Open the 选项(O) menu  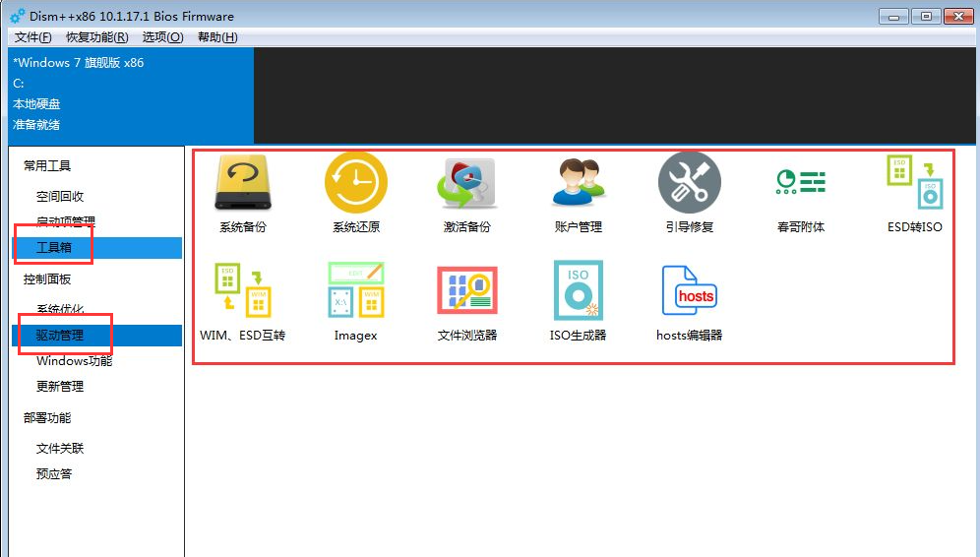click(x=163, y=36)
